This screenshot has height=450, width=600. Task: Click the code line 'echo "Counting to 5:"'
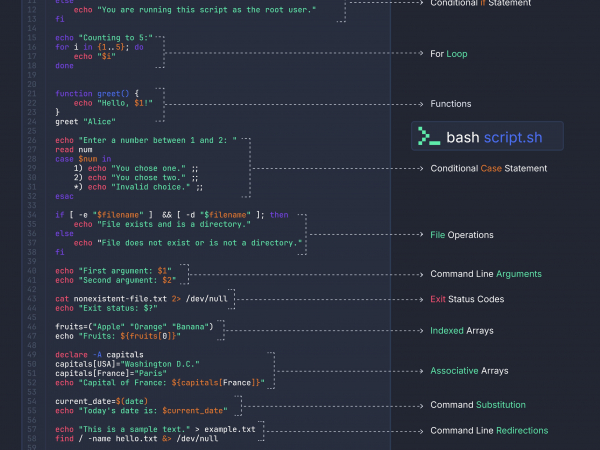click(104, 38)
